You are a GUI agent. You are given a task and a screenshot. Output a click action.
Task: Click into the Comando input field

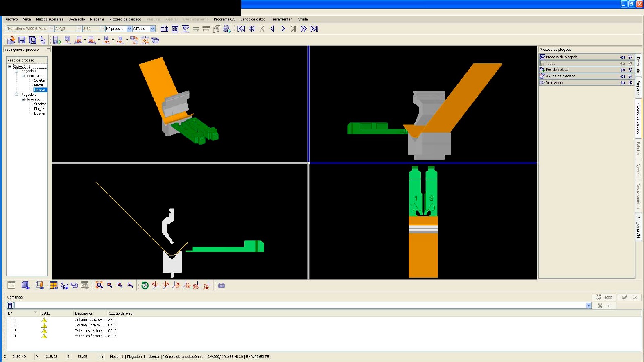(300, 305)
